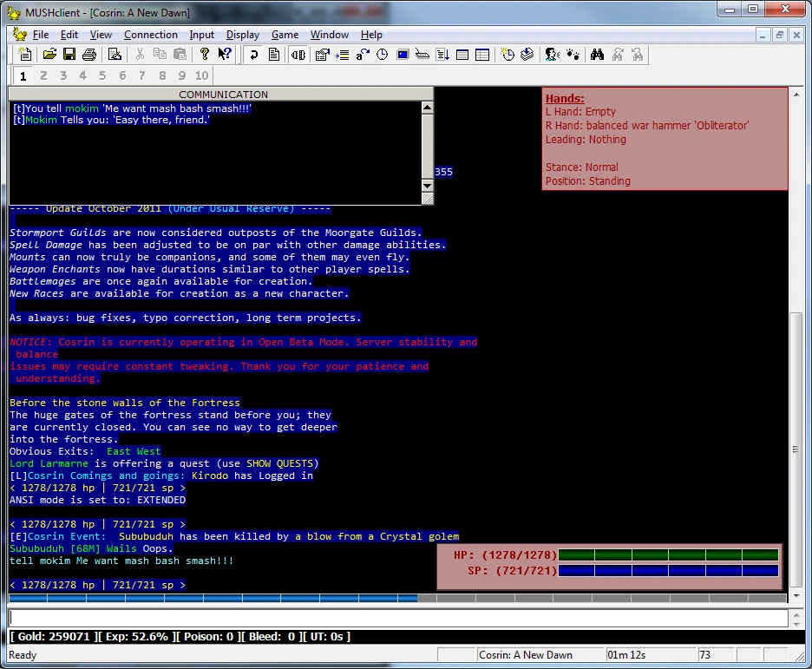Print the session output

(x=89, y=54)
